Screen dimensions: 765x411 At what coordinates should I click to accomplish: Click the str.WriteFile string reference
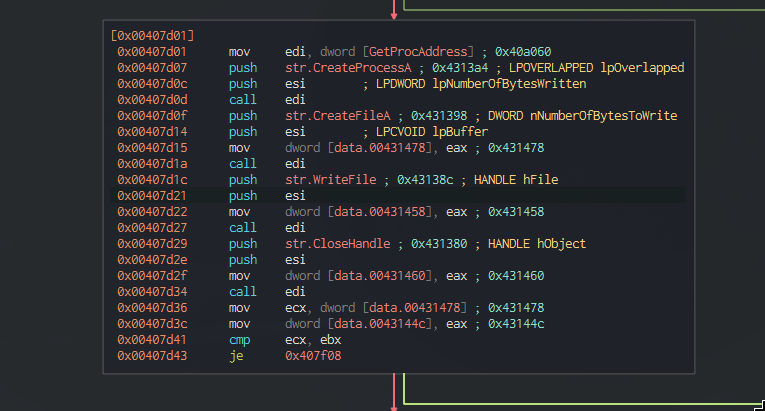(331, 180)
